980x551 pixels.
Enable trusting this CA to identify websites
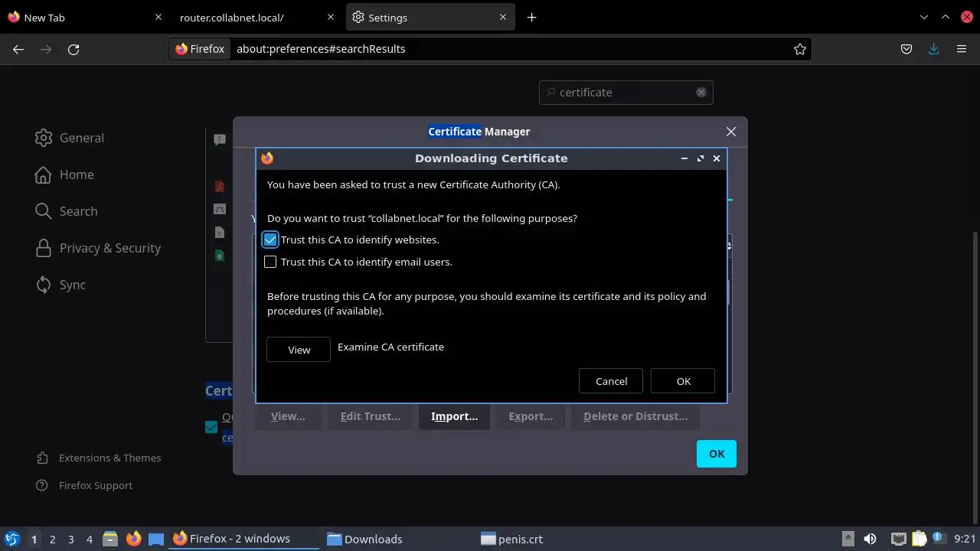[270, 240]
